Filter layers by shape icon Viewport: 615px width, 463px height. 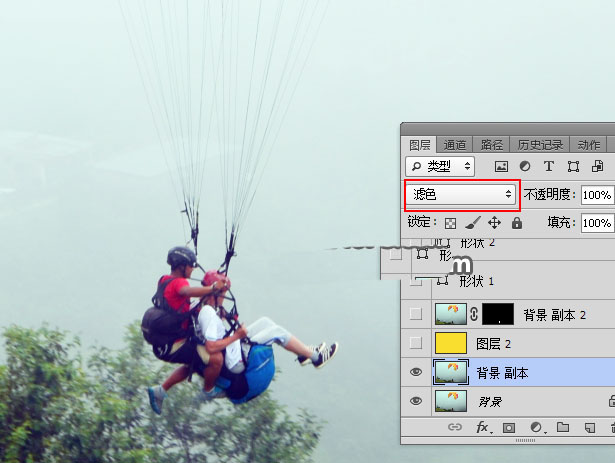(x=573, y=166)
